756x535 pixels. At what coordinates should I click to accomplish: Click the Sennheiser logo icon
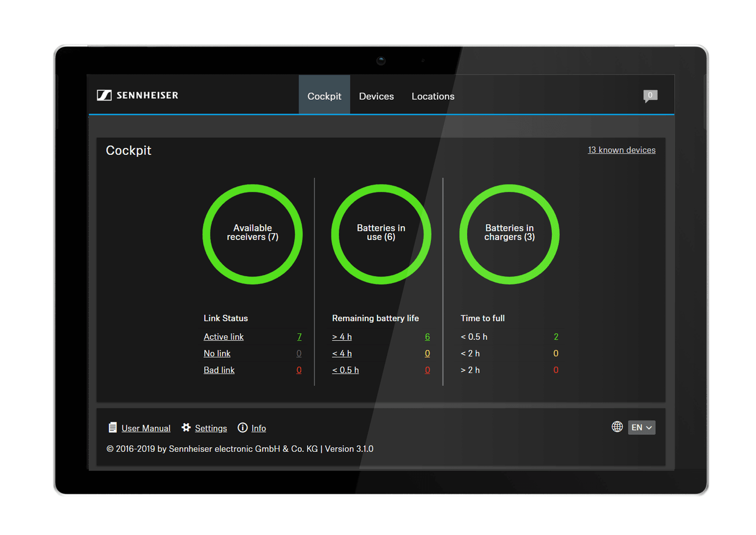[104, 95]
